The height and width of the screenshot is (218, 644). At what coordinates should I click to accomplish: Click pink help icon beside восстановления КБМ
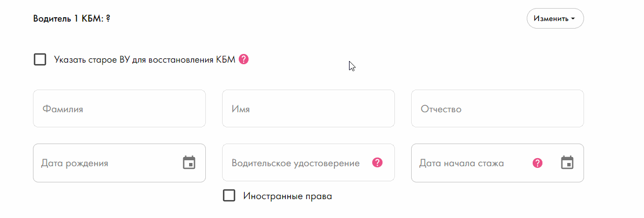click(x=244, y=59)
